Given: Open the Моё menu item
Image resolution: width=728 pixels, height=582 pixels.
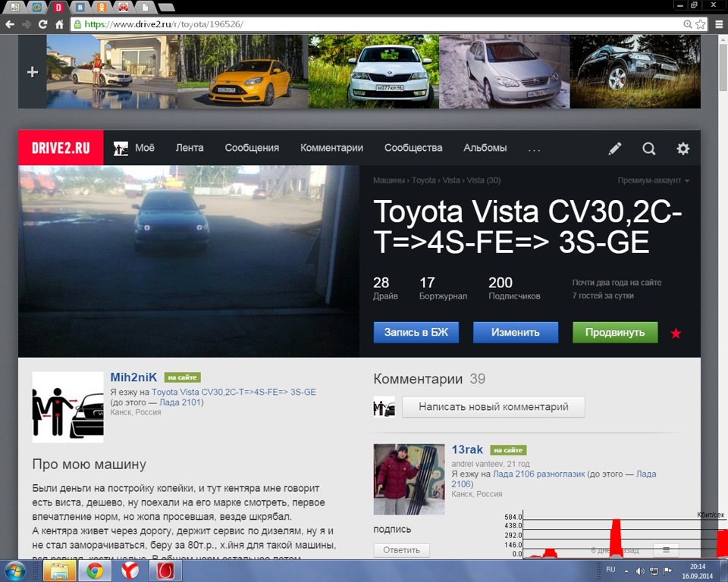Looking at the screenshot, I should (144, 148).
